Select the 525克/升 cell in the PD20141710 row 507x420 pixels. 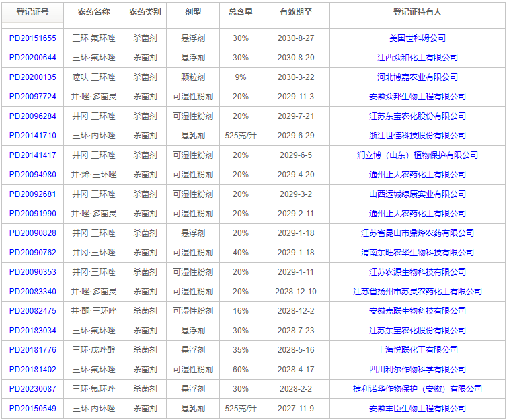click(x=241, y=136)
